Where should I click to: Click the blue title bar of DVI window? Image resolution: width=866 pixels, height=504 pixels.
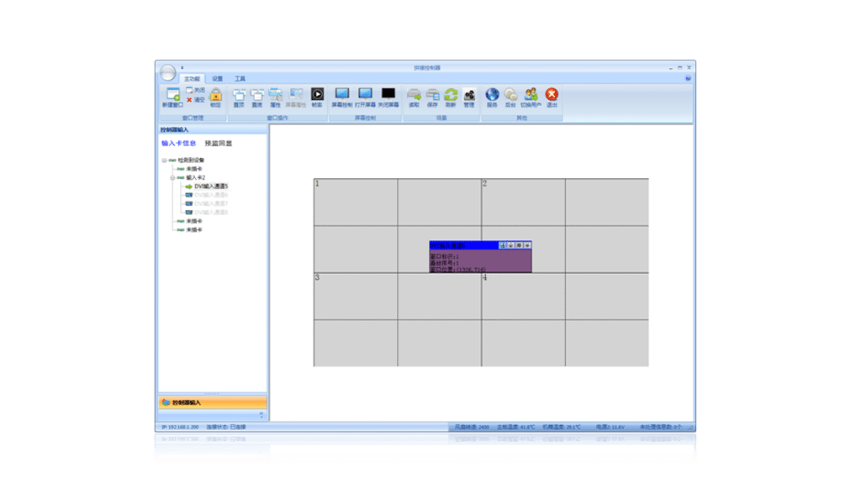(x=462, y=244)
